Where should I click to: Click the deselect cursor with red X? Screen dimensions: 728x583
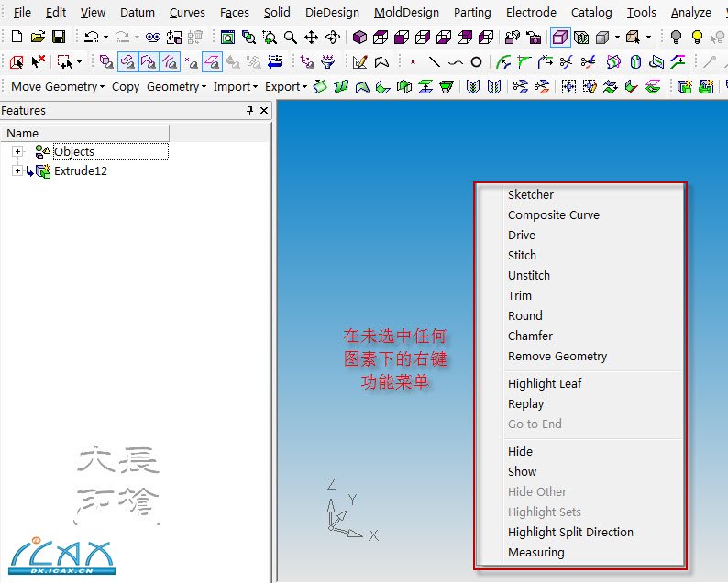[39, 61]
